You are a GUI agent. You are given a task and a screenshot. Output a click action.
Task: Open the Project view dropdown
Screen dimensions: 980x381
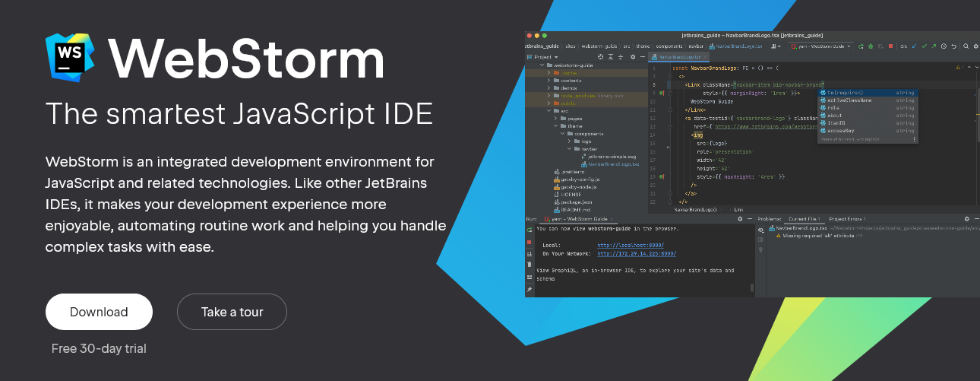click(x=542, y=57)
